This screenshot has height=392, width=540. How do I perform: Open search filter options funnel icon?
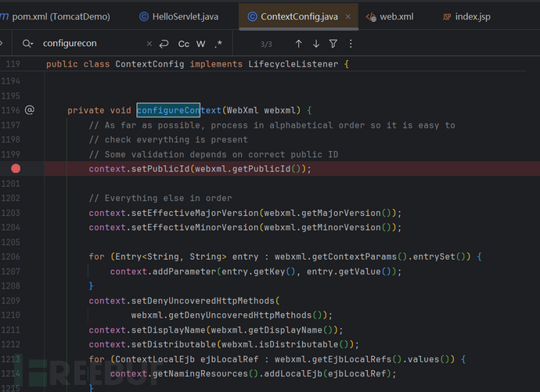pyautogui.click(x=333, y=44)
